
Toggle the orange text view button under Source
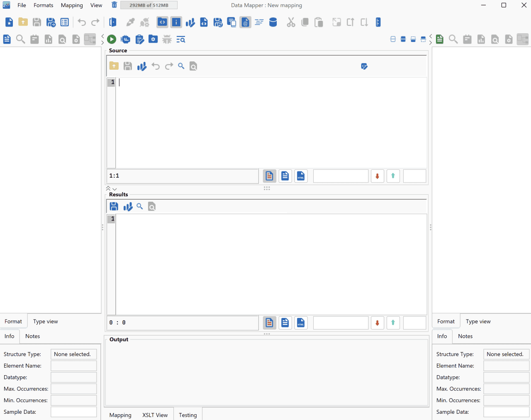(x=270, y=176)
